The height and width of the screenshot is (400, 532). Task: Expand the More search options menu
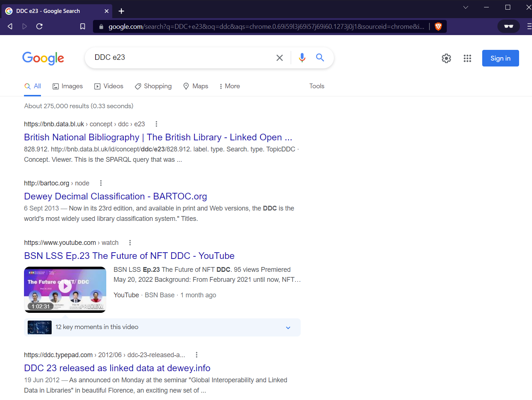coord(229,86)
